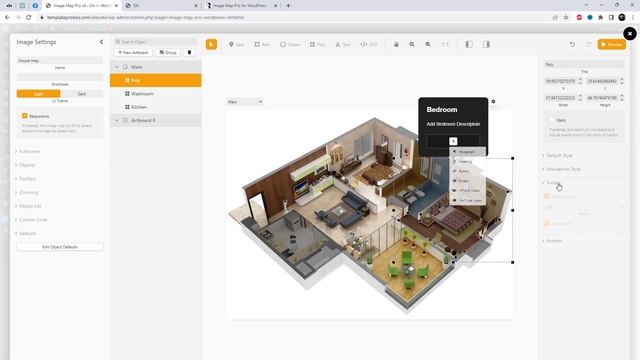Toggle the Static option

pyautogui.click(x=552, y=120)
